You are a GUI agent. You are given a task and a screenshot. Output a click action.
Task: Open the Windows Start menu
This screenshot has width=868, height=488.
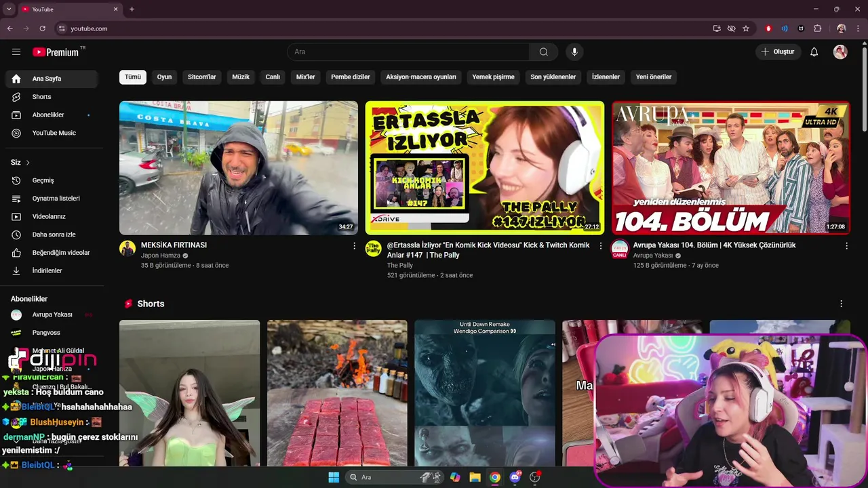pyautogui.click(x=334, y=477)
